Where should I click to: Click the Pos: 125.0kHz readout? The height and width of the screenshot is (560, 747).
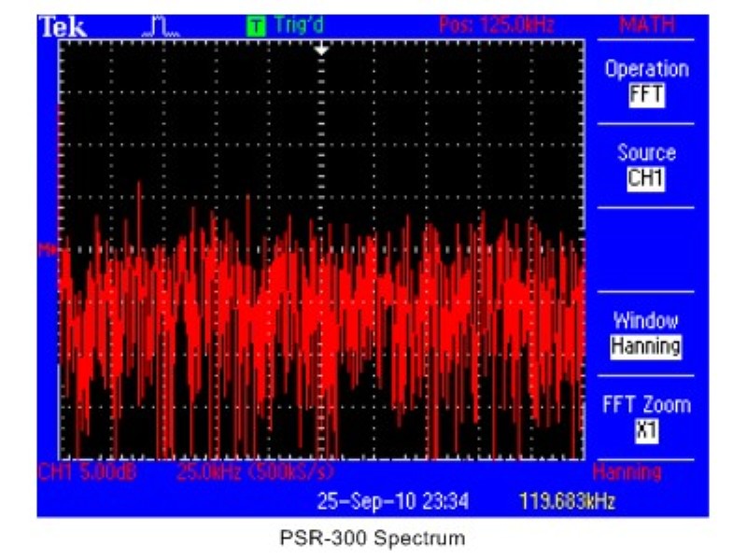pos(496,26)
